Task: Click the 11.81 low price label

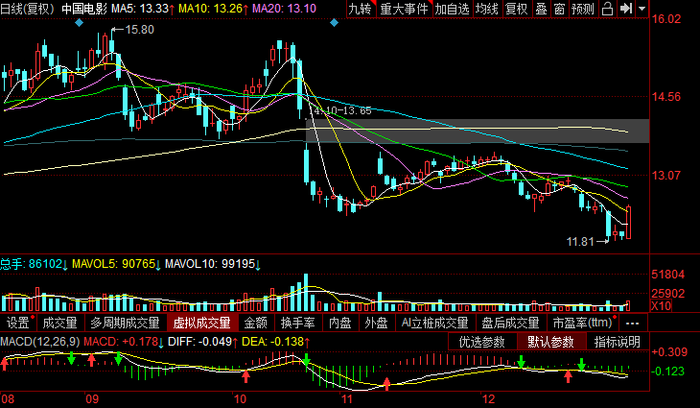Action: click(580, 242)
